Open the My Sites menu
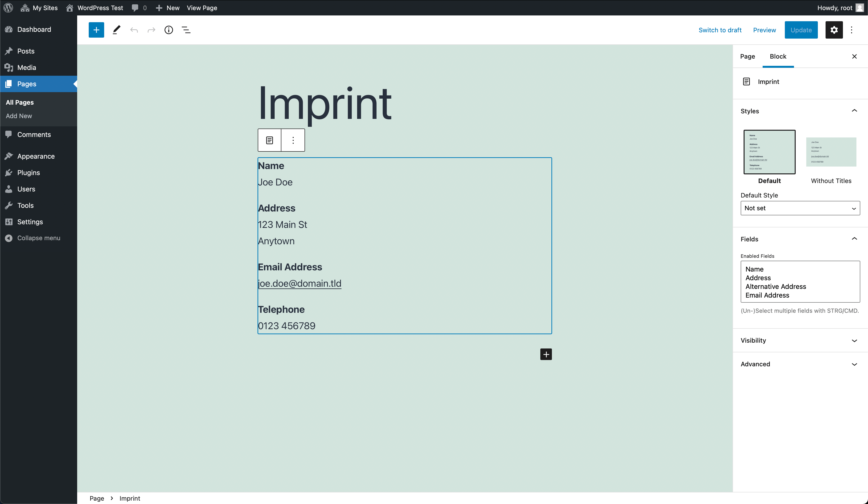Viewport: 868px width, 504px height. pyautogui.click(x=39, y=7)
